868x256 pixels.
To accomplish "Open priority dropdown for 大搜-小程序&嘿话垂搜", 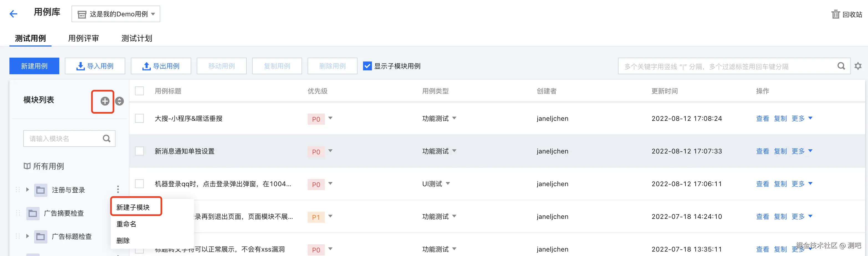I will point(330,118).
